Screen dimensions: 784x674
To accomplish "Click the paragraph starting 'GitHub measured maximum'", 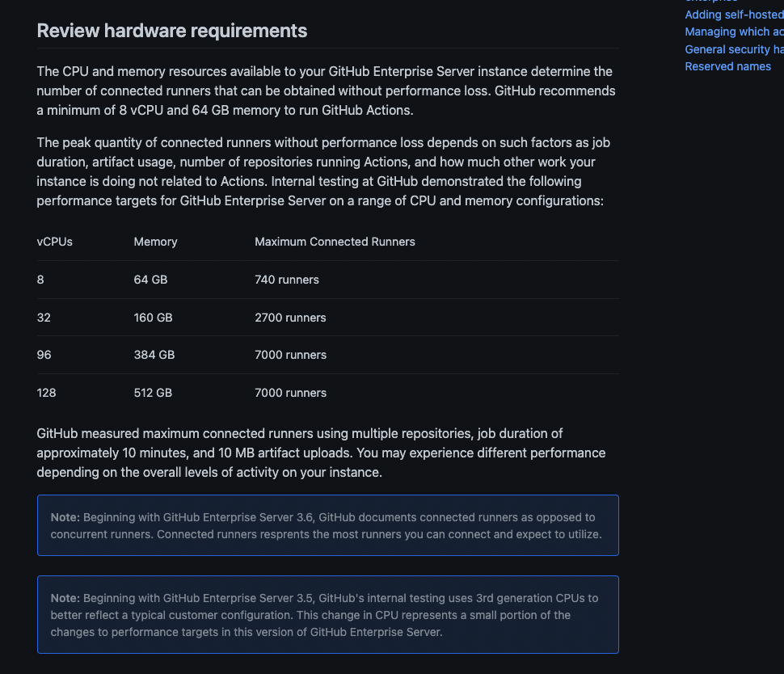I will pos(321,453).
